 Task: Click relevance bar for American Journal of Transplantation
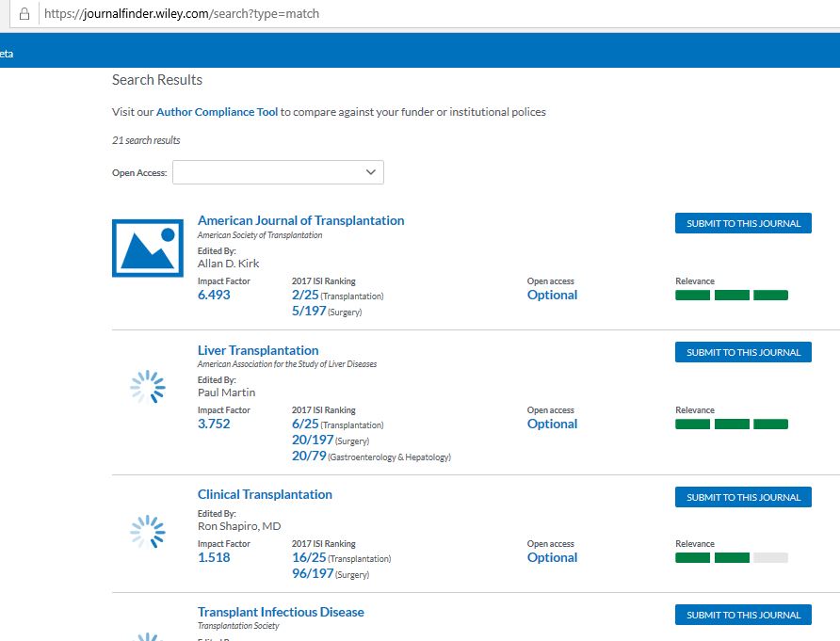point(732,295)
